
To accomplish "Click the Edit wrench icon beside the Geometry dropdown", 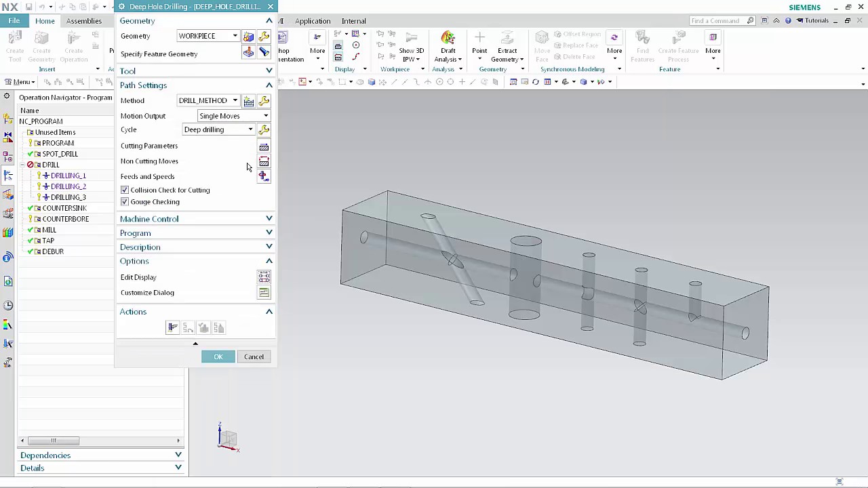I will click(264, 36).
